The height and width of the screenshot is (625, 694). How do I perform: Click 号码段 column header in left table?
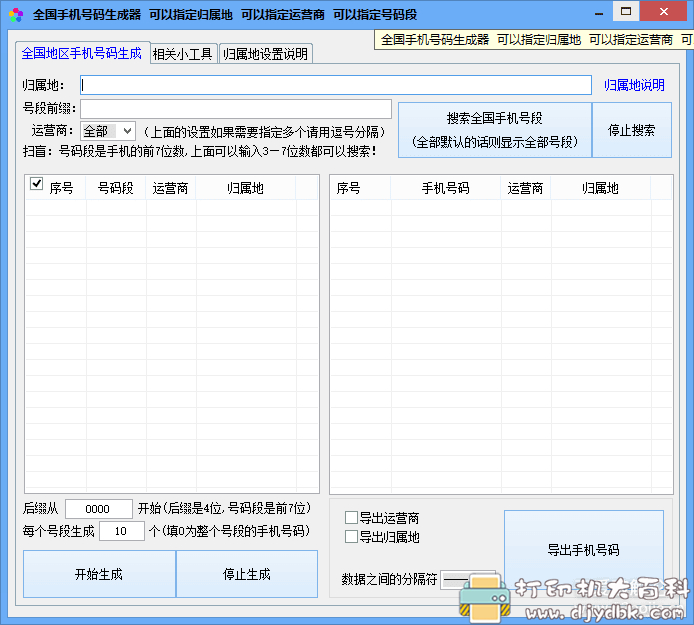(116, 188)
